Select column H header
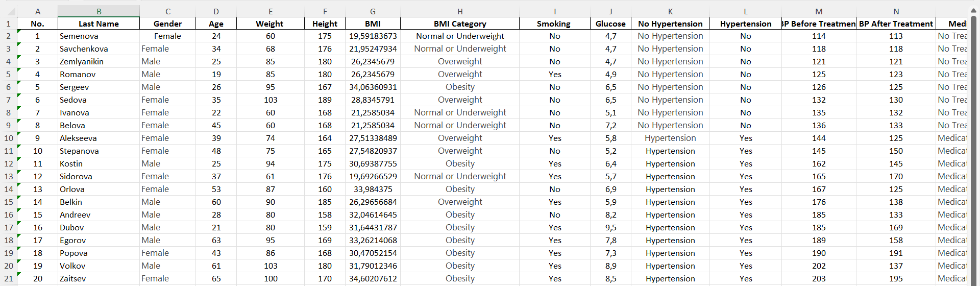980x286 pixels. 459,11
